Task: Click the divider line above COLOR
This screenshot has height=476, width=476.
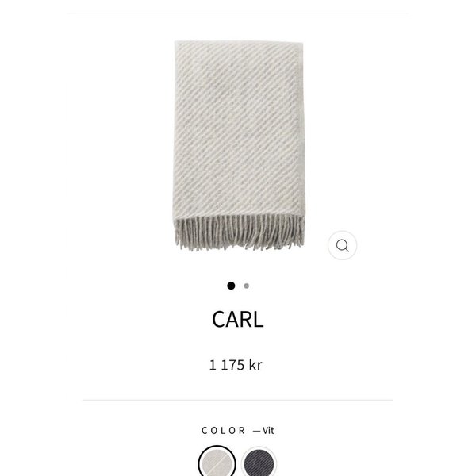Action: tap(238, 400)
